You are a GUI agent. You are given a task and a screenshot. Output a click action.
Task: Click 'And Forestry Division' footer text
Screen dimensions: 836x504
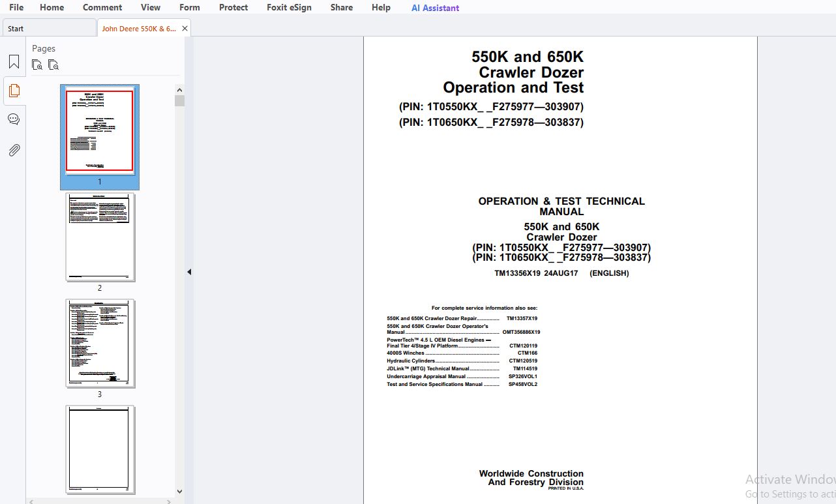point(536,482)
